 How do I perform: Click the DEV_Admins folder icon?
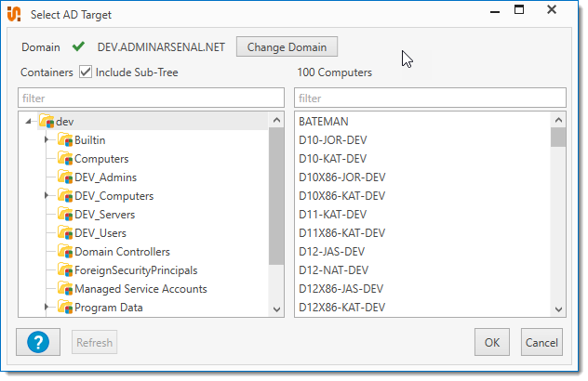64,177
